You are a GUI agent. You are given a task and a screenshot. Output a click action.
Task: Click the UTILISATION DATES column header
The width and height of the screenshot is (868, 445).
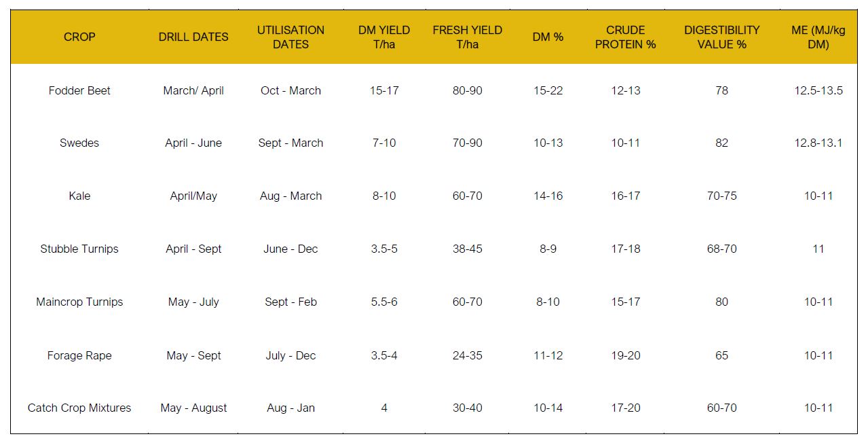(x=290, y=37)
